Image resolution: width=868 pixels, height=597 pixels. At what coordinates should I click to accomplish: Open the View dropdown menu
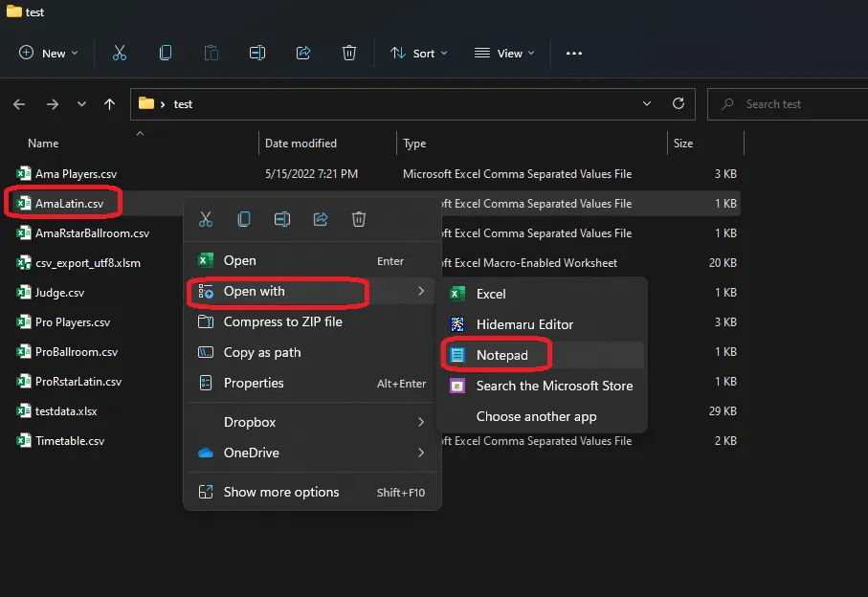click(504, 54)
